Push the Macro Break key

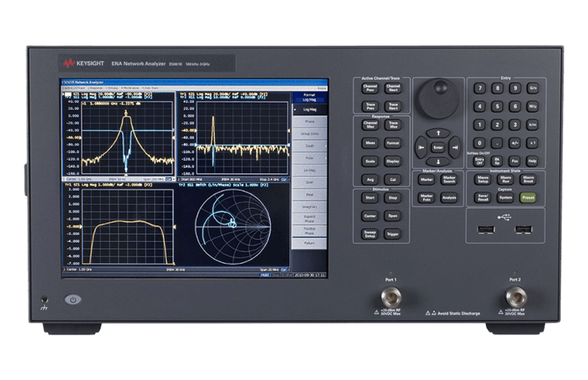528,180
